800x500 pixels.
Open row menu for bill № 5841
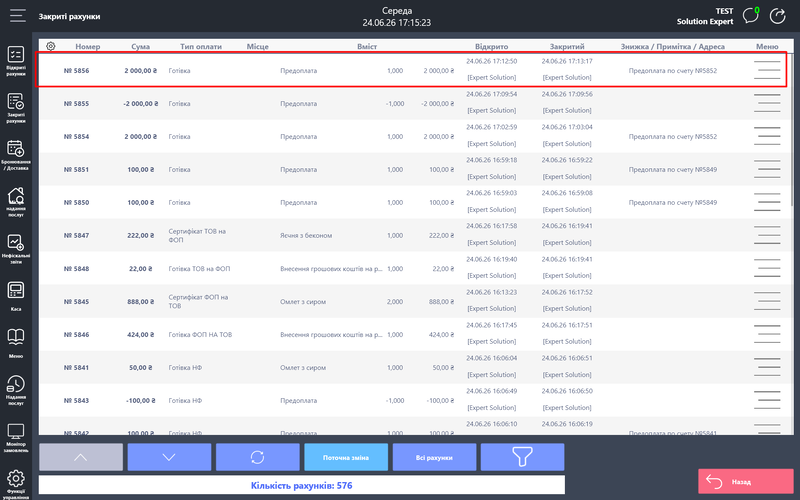tap(767, 367)
